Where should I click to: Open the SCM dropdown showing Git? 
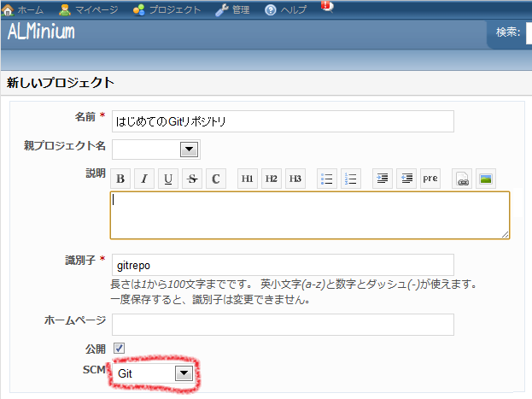point(154,373)
